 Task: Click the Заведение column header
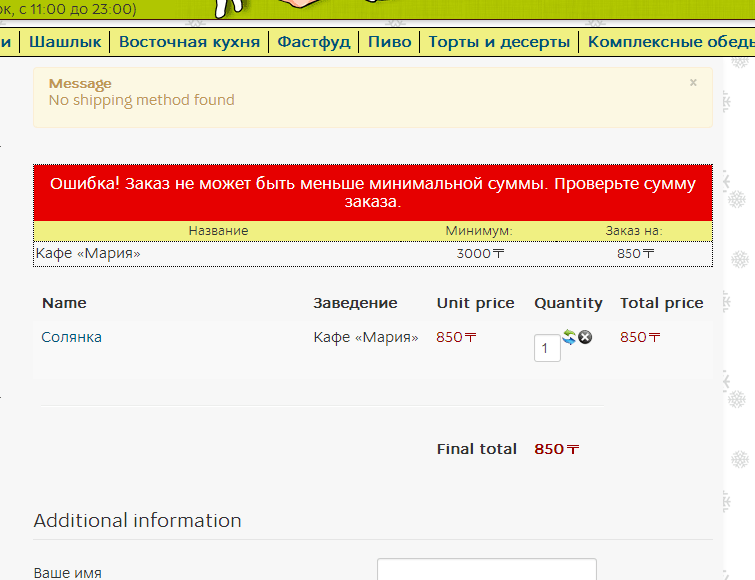click(x=355, y=303)
